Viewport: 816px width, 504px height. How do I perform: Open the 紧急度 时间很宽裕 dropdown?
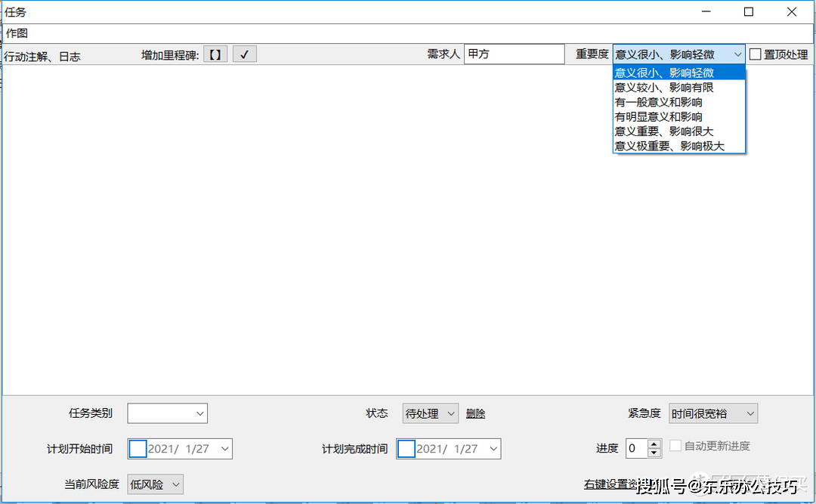tap(713, 413)
